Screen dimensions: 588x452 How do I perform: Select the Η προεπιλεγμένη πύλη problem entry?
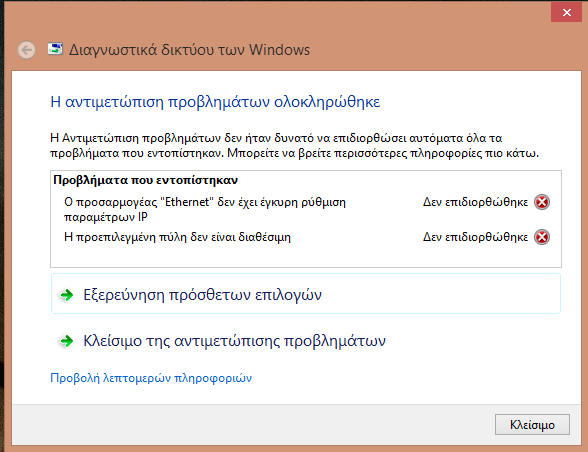(x=177, y=237)
